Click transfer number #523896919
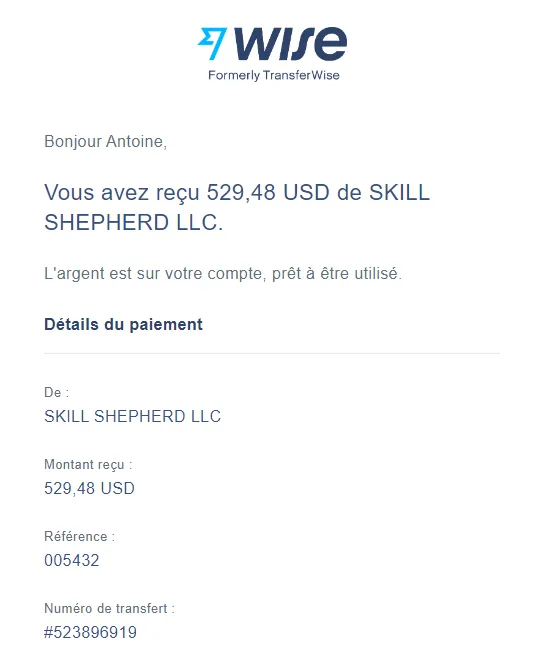Image resolution: width=535 pixels, height=666 pixels. (90, 632)
